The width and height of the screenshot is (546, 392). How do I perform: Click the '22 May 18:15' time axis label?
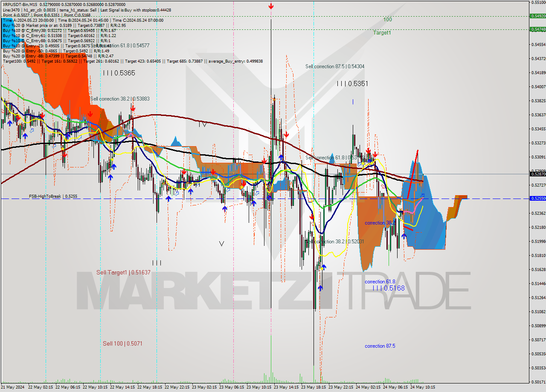149,387
